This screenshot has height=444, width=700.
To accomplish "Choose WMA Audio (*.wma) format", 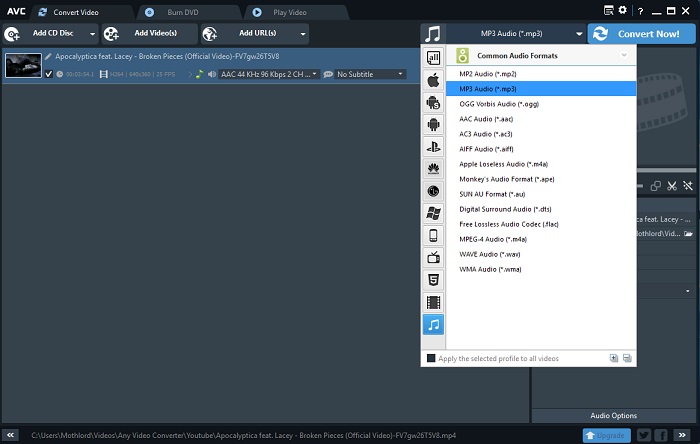I will (541, 269).
